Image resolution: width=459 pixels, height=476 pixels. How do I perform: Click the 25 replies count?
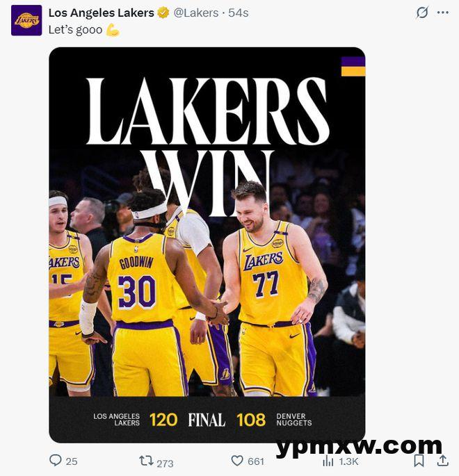pyautogui.click(x=72, y=461)
